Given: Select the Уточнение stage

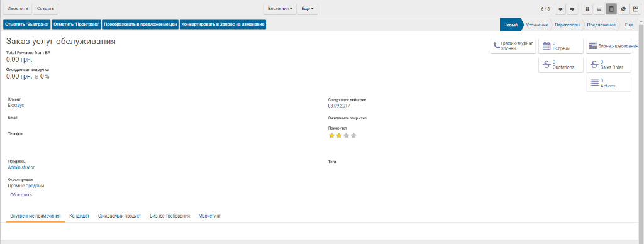Looking at the screenshot, I should pyautogui.click(x=537, y=25).
